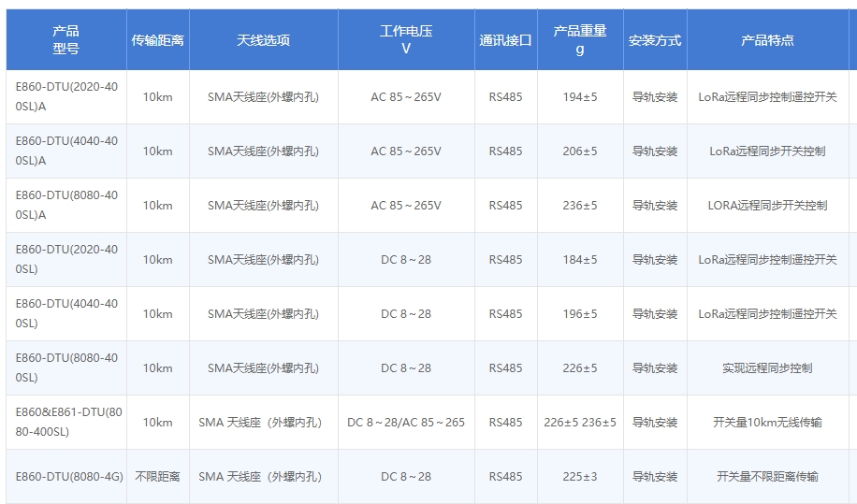
Task: Select DC 8~28 in the 184±5 weight row
Action: click(406, 259)
